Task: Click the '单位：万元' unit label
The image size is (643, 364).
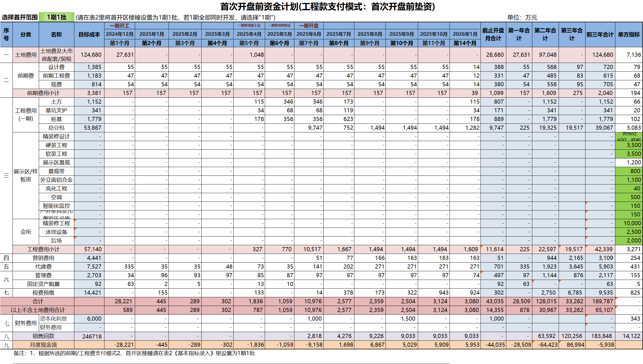Action: coord(522,17)
